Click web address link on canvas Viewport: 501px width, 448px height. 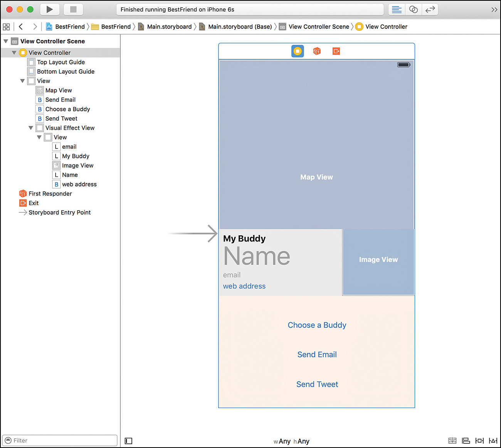coord(244,286)
